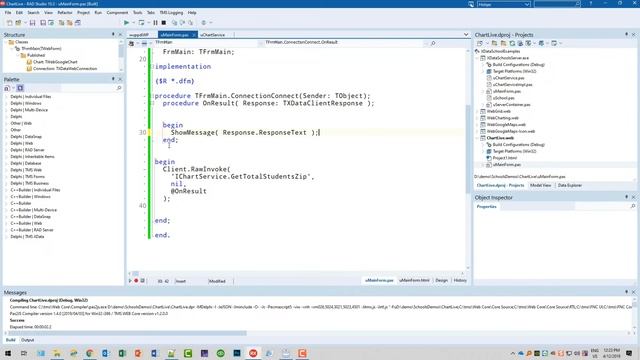Switch to the uChartService editor tab
Screen dimensions: 640x360
[x=213, y=35]
